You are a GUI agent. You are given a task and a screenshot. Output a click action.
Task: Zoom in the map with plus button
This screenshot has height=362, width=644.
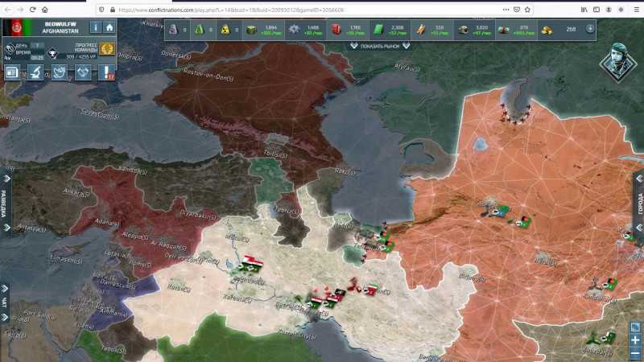(x=635, y=340)
